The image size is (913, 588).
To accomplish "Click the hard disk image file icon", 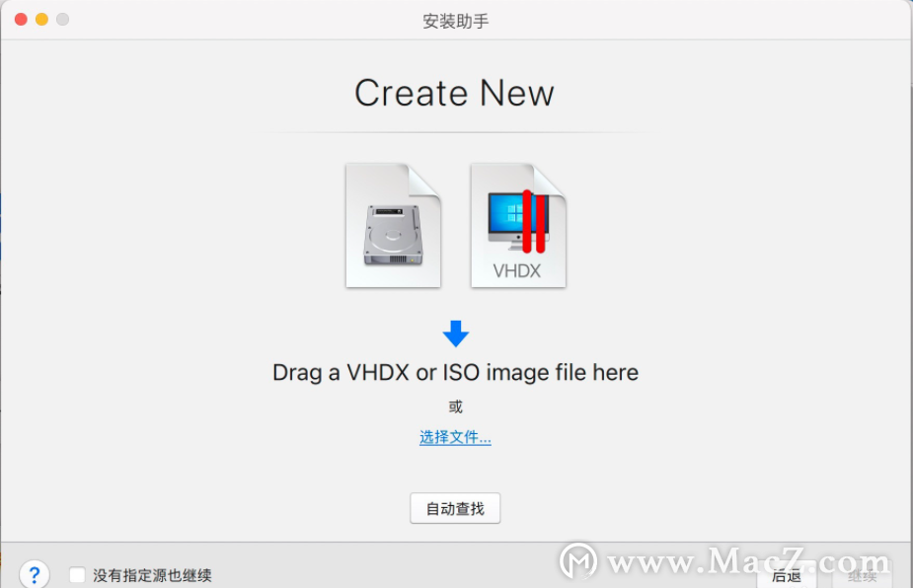I will 393,225.
